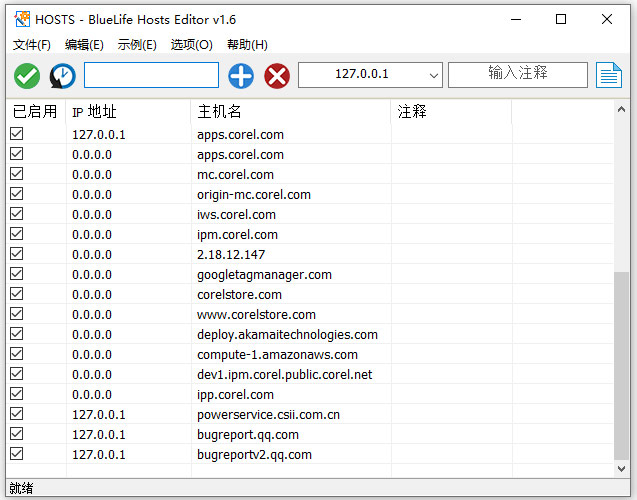Close the BlueLife Hosts Editor window
The width and height of the screenshot is (637, 500).
point(607,19)
